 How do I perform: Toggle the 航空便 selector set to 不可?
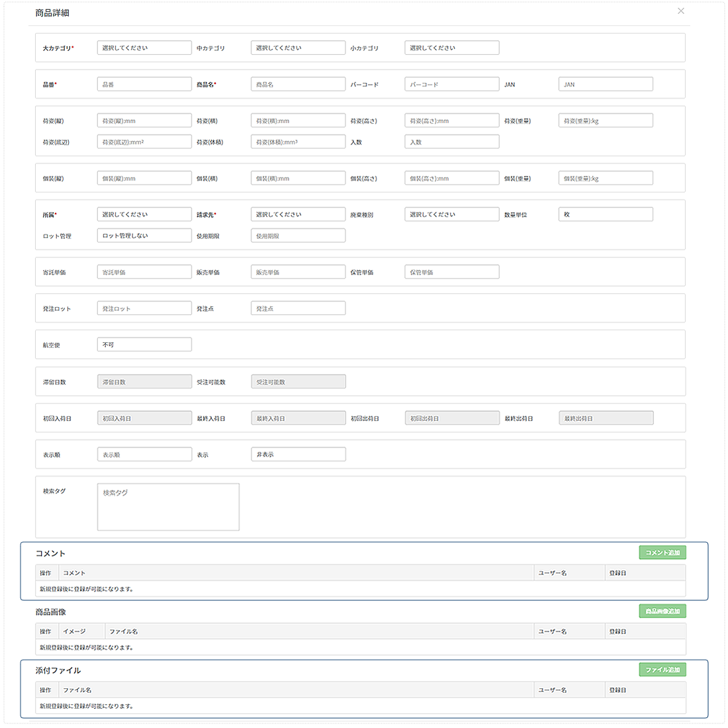[144, 345]
